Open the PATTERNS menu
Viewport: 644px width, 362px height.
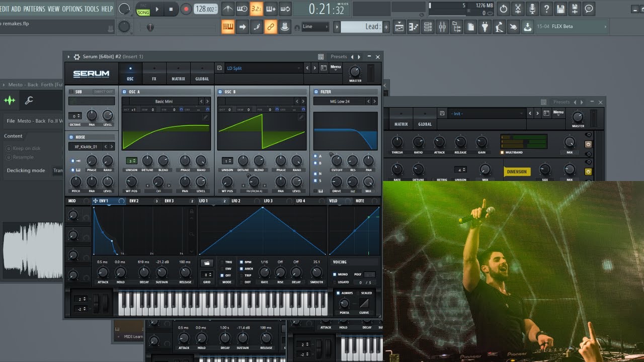click(34, 9)
